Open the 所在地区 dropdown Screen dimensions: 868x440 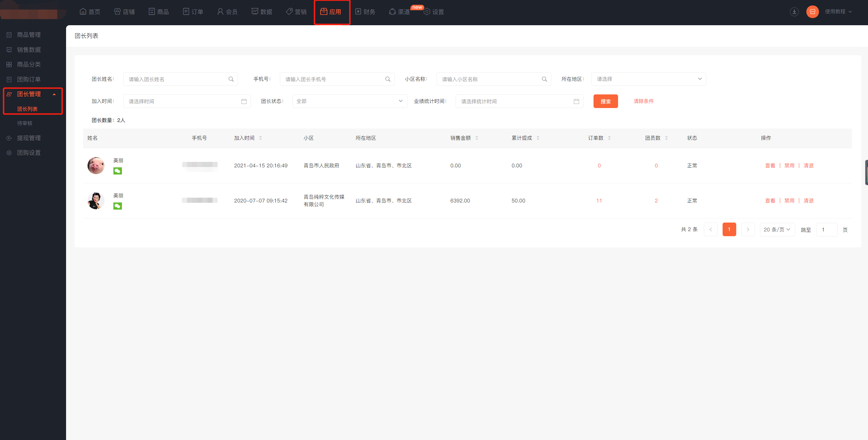click(x=648, y=79)
